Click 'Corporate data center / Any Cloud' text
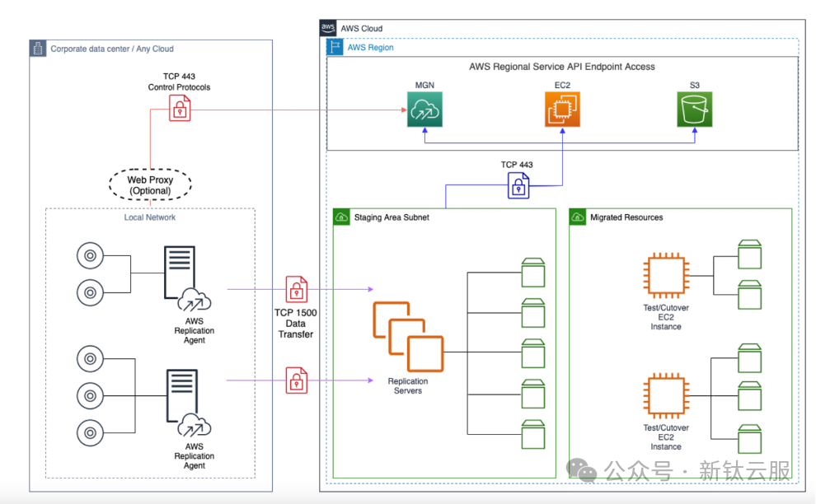This screenshot has width=816, height=504. click(x=112, y=49)
